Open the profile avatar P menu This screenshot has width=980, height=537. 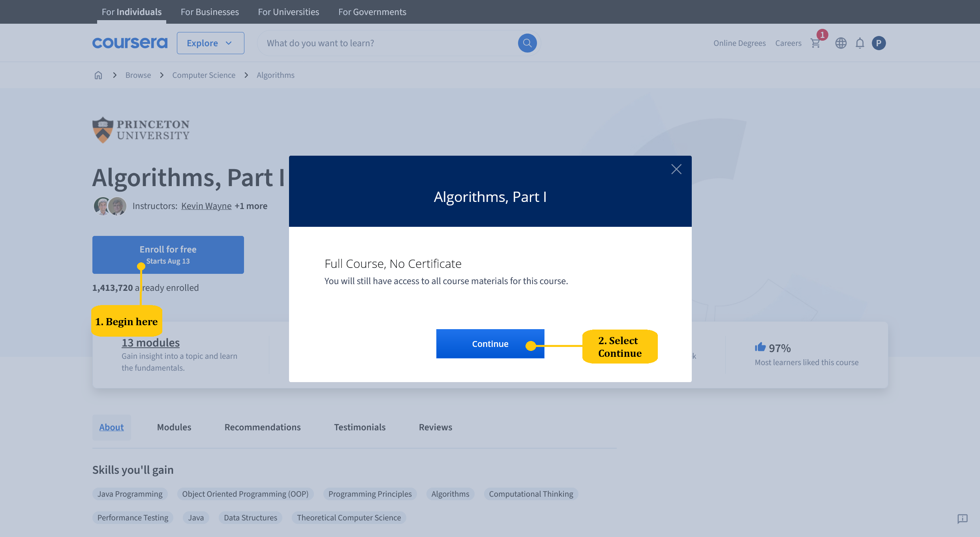point(879,43)
